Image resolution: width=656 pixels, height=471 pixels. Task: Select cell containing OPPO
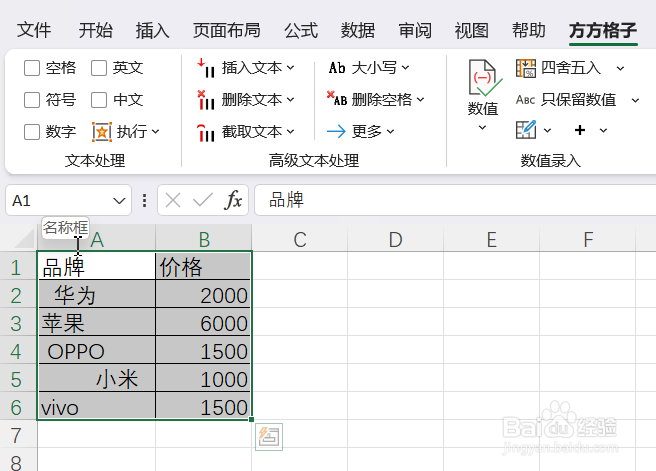click(x=97, y=351)
